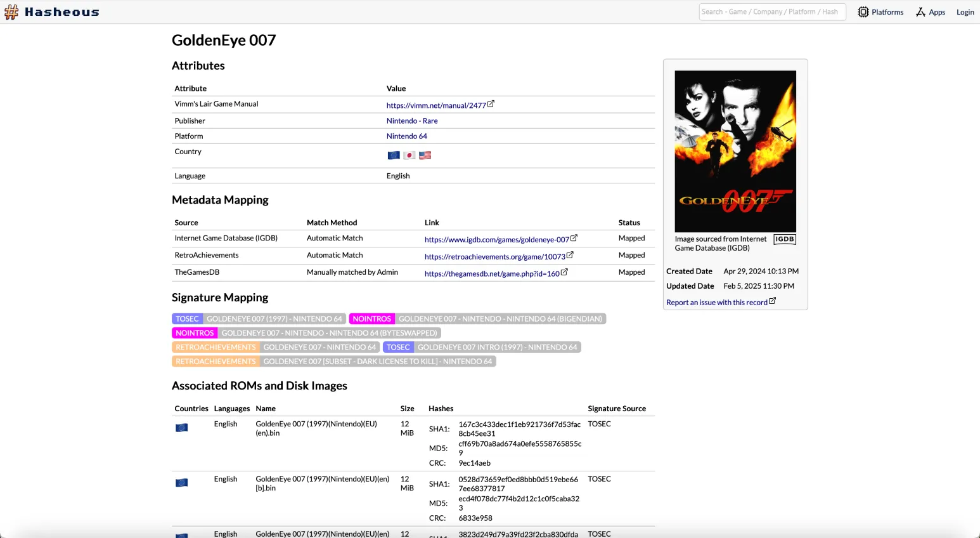
Task: Click RETROACHIEVEMENTS tag Dark License to Kill subset
Action: click(x=334, y=361)
